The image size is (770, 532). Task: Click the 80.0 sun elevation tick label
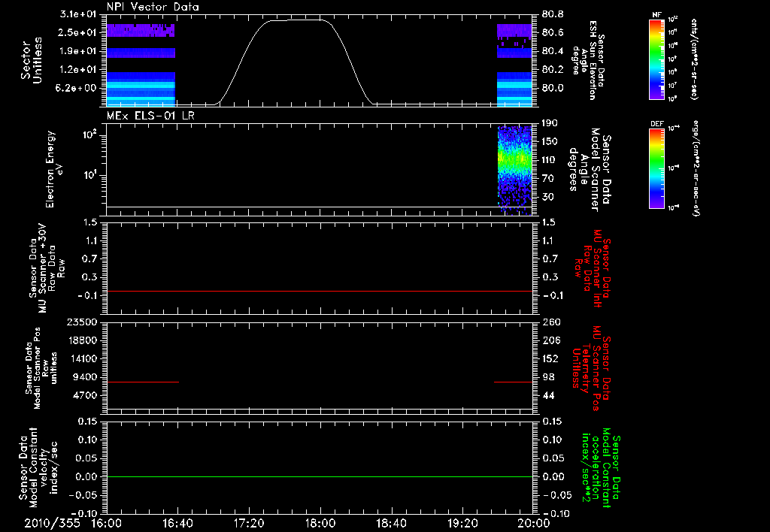[553, 88]
